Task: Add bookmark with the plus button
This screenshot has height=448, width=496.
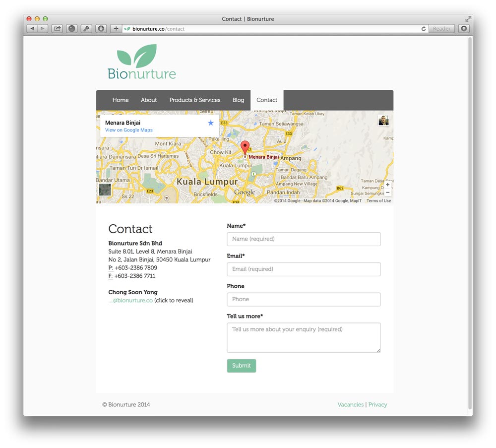Action: pos(116,29)
